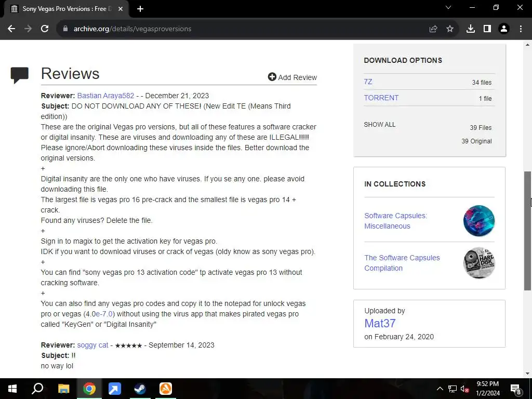Download the TORRENT option
Image resolution: width=532 pixels, height=399 pixels.
tap(381, 98)
